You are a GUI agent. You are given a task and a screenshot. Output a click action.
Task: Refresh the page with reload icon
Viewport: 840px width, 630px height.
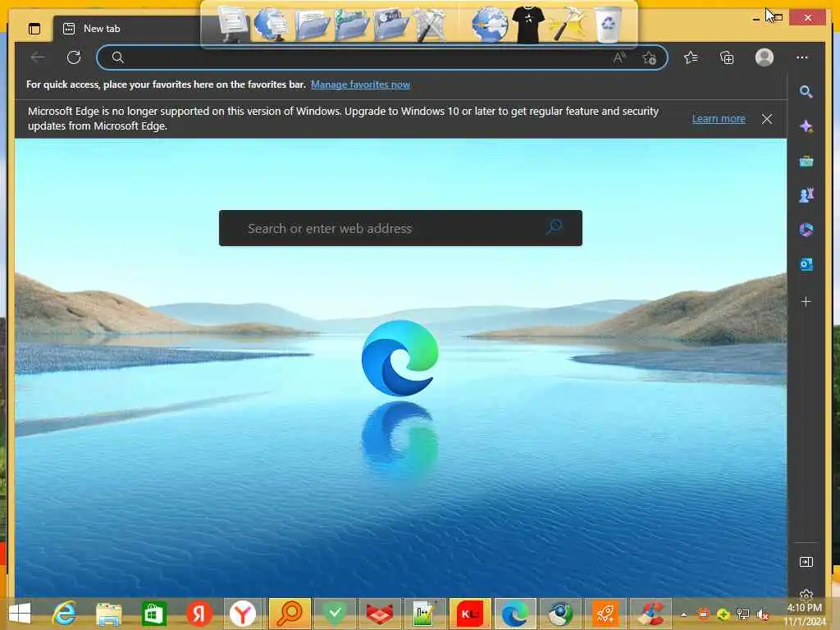(x=74, y=57)
